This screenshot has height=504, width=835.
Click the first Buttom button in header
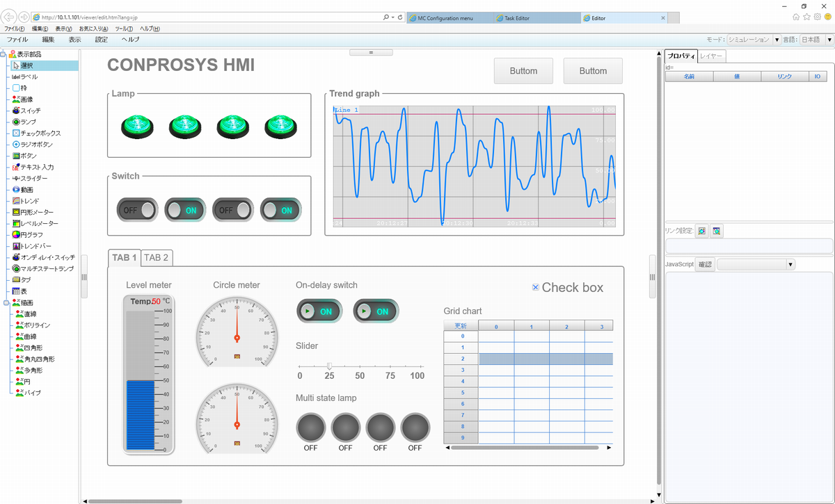523,71
